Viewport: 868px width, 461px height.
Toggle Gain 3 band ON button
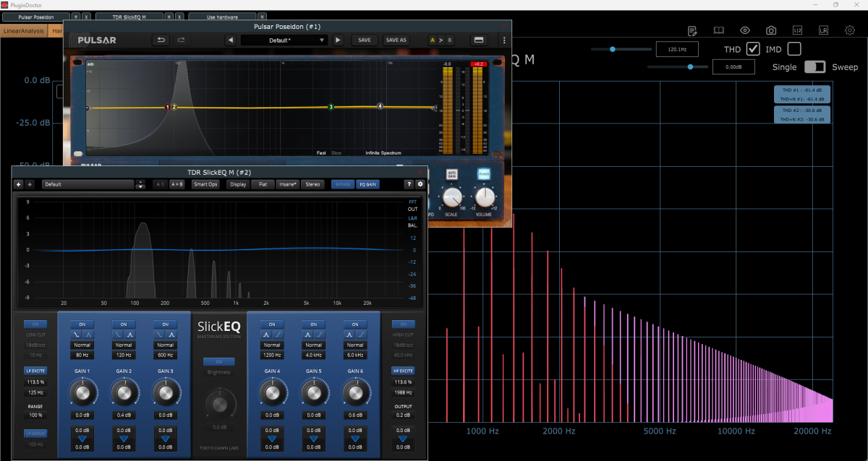pos(165,324)
